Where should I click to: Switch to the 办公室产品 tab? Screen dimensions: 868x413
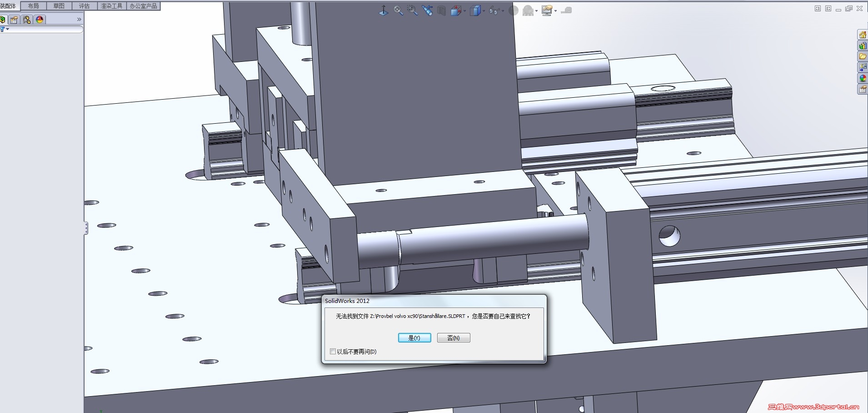pos(144,6)
